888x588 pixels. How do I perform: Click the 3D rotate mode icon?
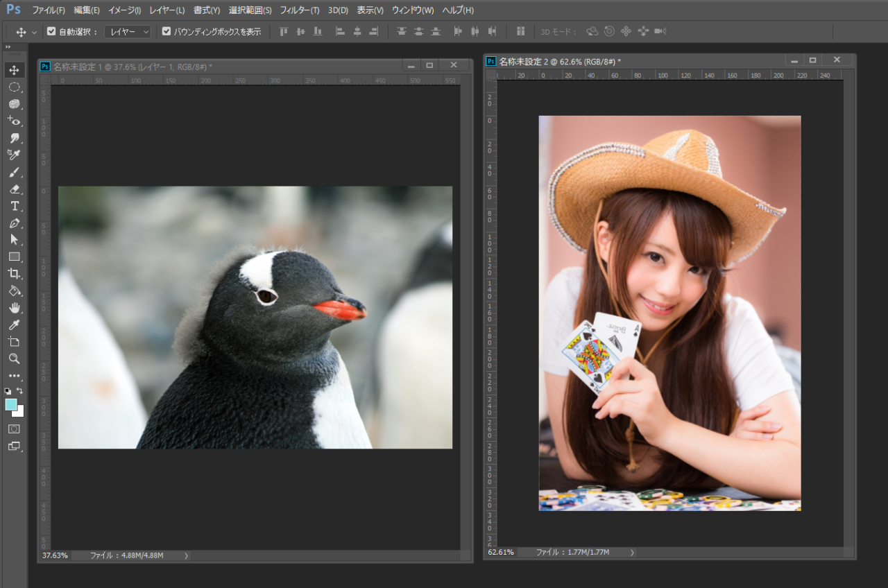pos(592,31)
